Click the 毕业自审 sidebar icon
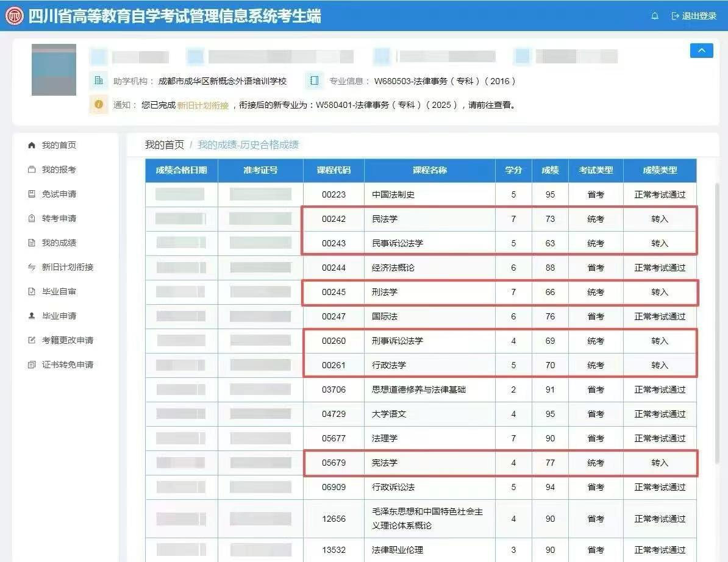The height and width of the screenshot is (562, 728). [x=32, y=291]
